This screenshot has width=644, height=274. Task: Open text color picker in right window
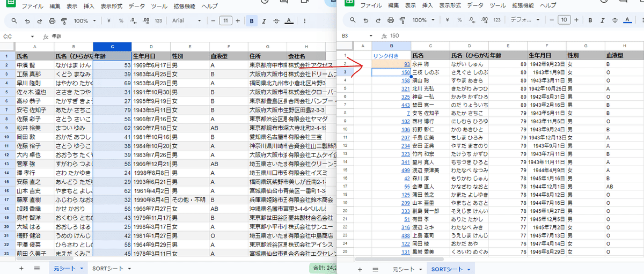click(628, 20)
